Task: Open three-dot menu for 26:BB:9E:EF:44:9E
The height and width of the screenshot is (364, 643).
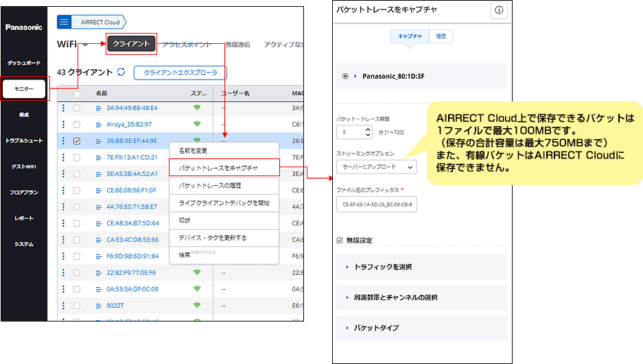Action: coord(63,141)
